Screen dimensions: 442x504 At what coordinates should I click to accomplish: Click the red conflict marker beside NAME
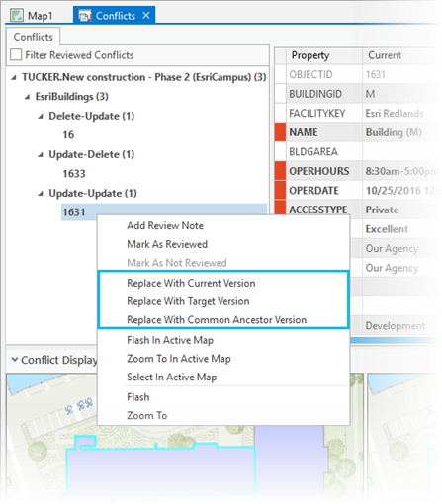pos(280,132)
